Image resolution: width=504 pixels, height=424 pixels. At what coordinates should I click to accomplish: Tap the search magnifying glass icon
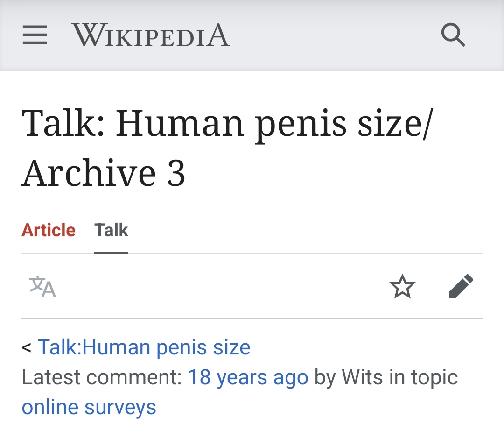[453, 35]
